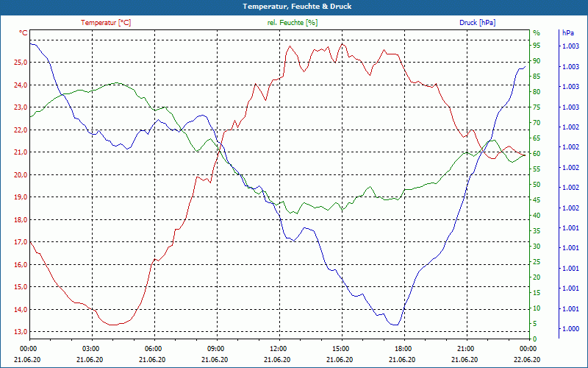Click the green '25' humidity axis tick
This screenshot has height=368, width=588.
[537, 262]
